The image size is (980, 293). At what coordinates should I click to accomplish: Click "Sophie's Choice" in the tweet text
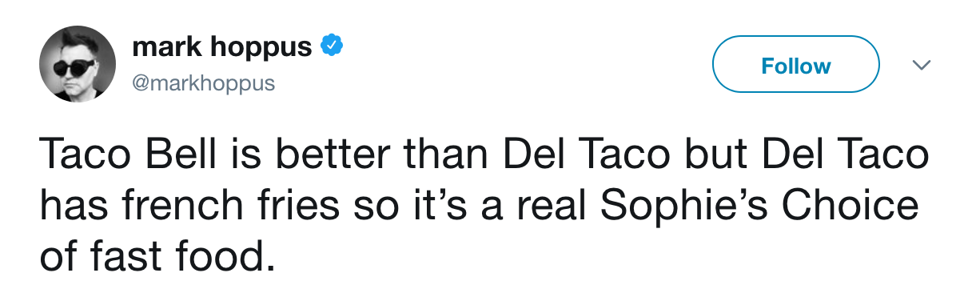click(759, 207)
